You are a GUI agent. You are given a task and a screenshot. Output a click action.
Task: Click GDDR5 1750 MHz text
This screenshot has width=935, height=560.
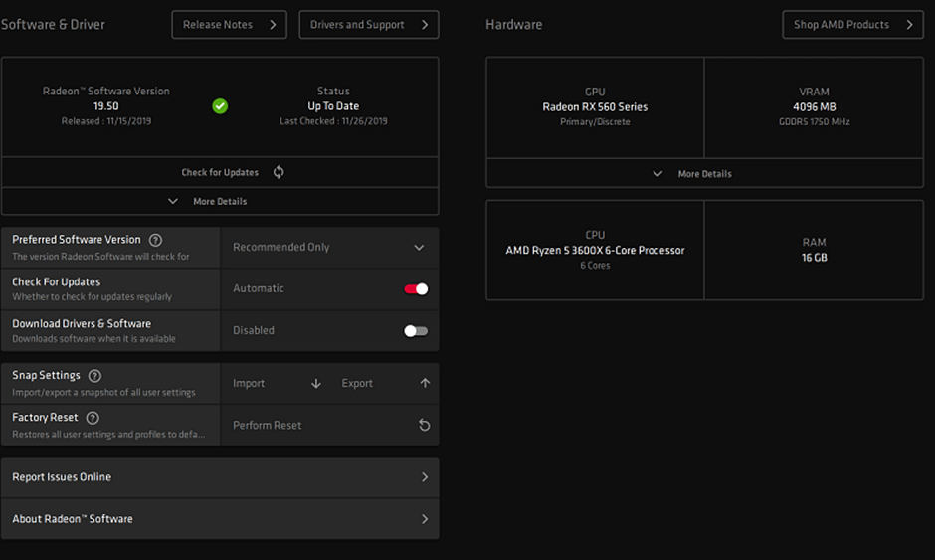pos(814,121)
